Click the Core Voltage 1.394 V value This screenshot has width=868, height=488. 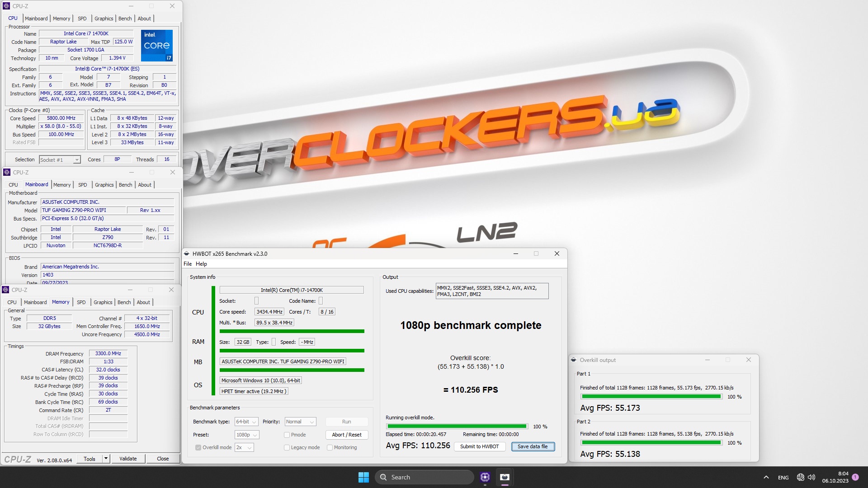(x=117, y=58)
